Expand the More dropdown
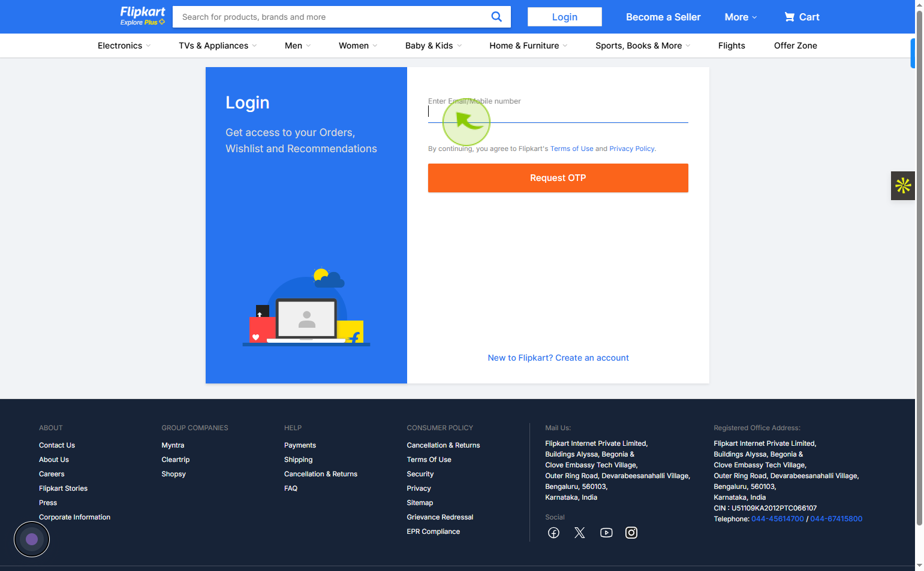The height and width of the screenshot is (571, 924). point(741,17)
